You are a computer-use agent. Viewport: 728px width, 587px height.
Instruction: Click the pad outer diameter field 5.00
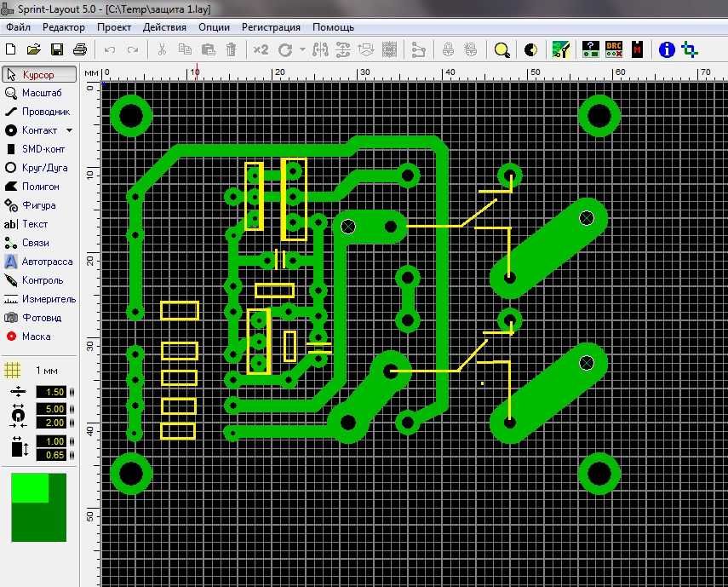point(51,409)
